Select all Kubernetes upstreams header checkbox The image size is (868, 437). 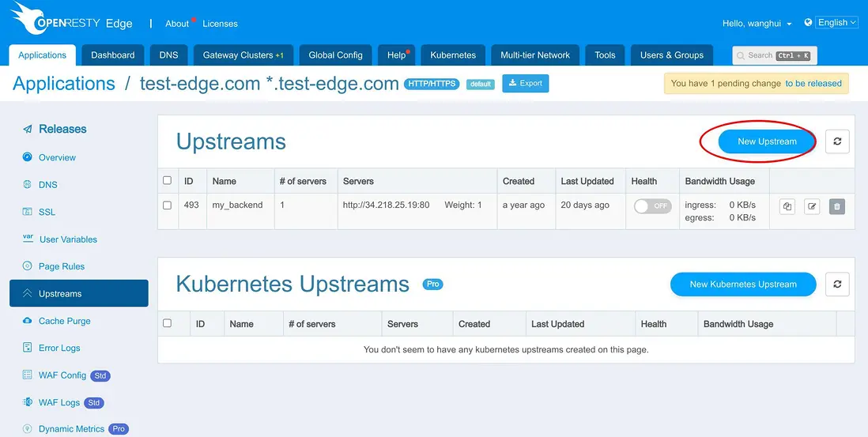(167, 323)
